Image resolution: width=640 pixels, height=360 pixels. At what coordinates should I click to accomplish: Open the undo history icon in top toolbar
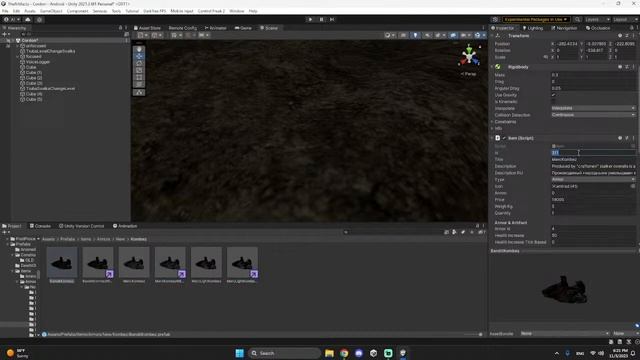pyautogui.click(x=495, y=19)
